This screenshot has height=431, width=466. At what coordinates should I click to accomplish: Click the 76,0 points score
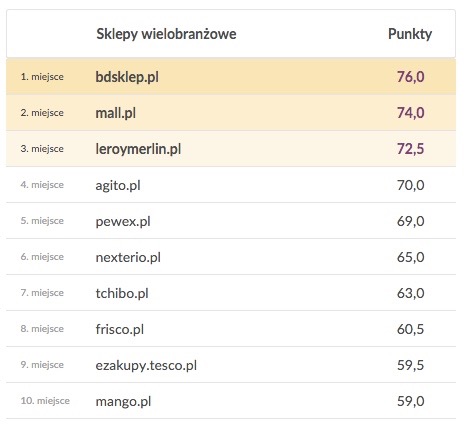pos(410,77)
